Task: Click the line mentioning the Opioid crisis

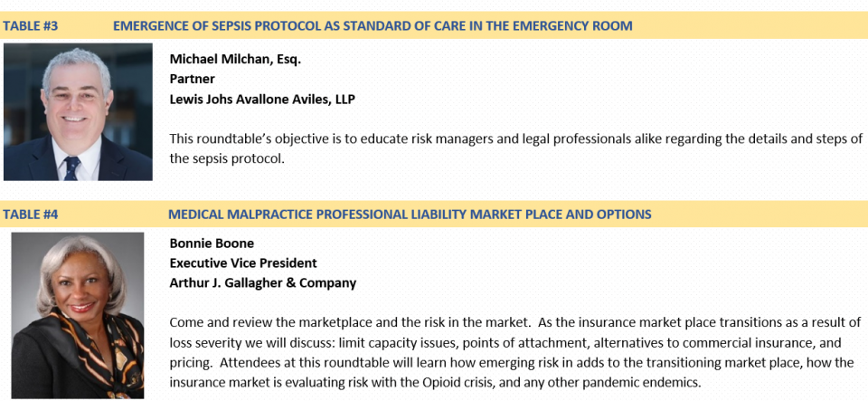Action: point(435,382)
